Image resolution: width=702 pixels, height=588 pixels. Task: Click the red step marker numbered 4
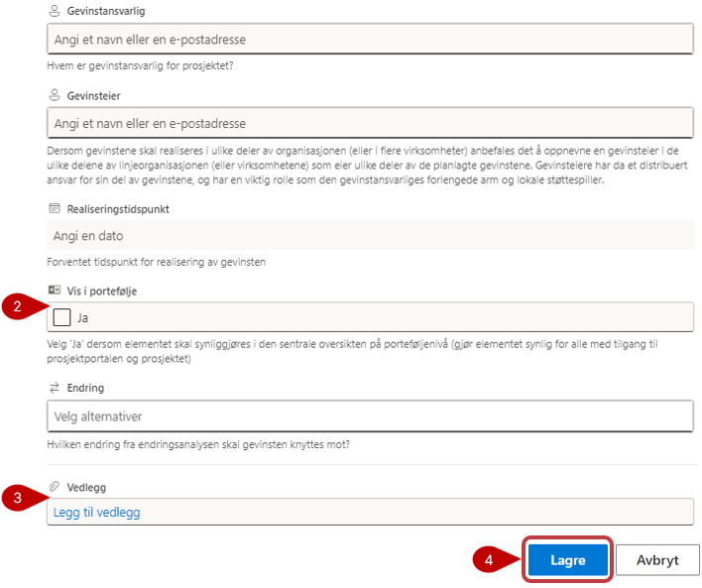[489, 559]
